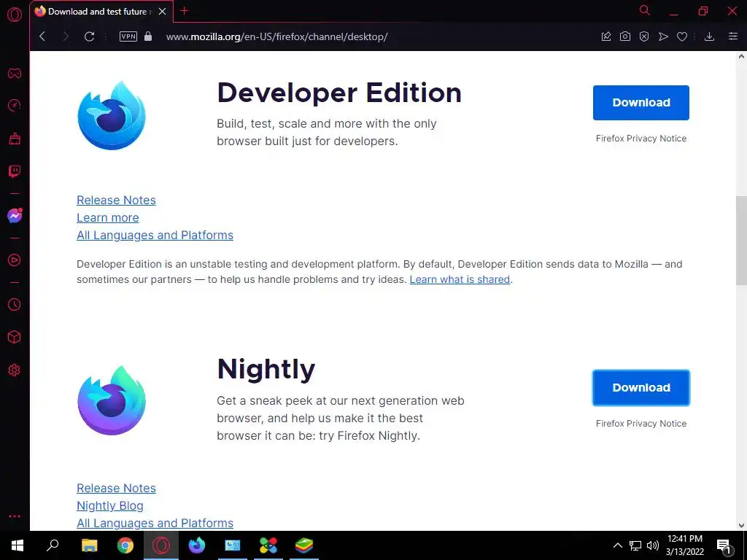Toggle the VPN badge
Image resolution: width=747 pixels, height=560 pixels.
tap(128, 36)
